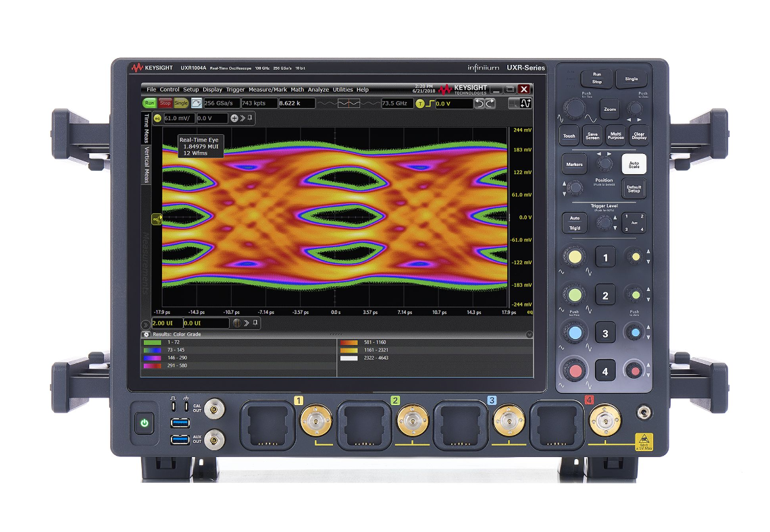Click the green 1-72 color grade swatch
This screenshot has width=770, height=532.
(153, 342)
